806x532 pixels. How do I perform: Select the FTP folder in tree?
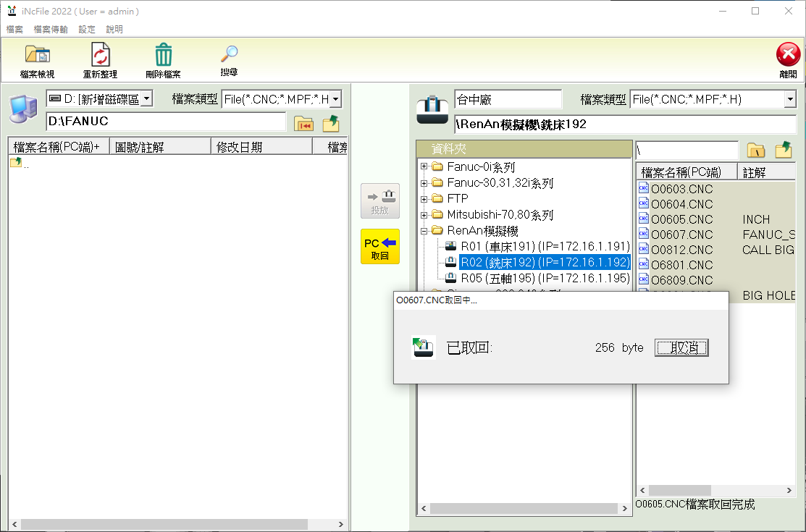coord(458,199)
